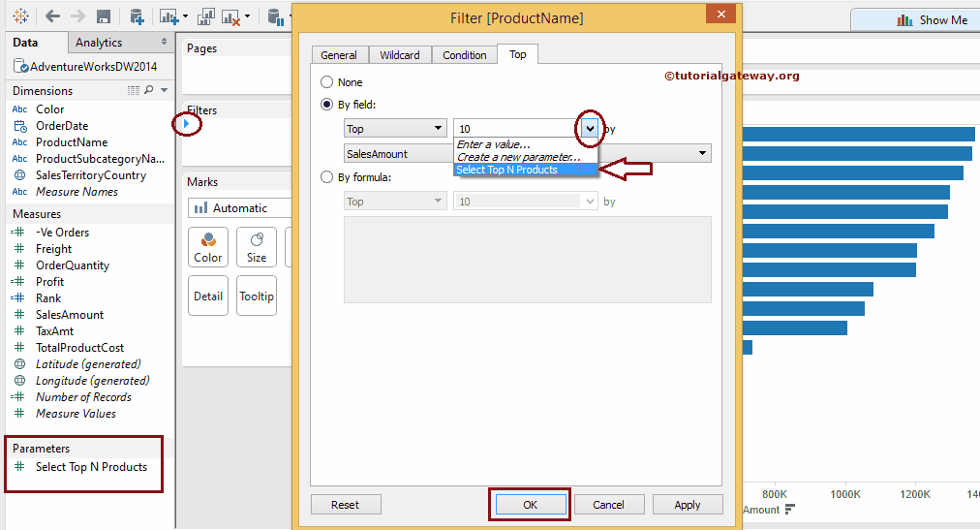The height and width of the screenshot is (530, 980).
Task: Create a new worksheet chart-plus icon
Action: click(168, 17)
